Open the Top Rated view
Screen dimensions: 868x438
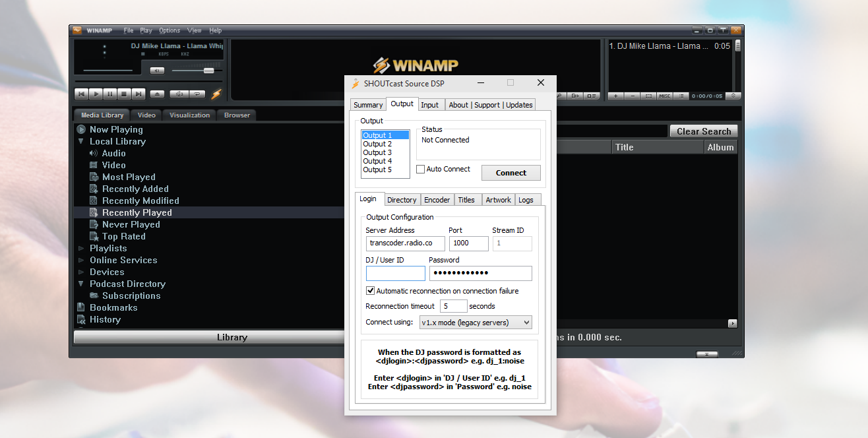(x=123, y=236)
